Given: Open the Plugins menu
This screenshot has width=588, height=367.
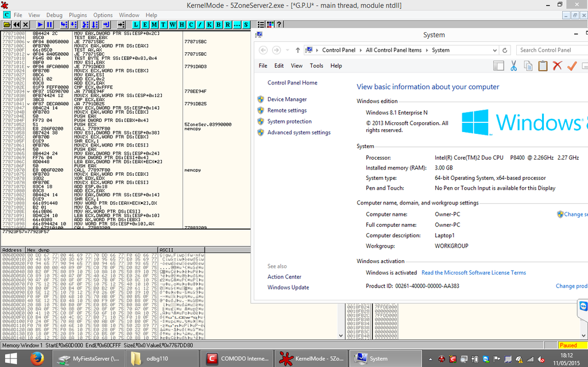Looking at the screenshot, I should (78, 15).
